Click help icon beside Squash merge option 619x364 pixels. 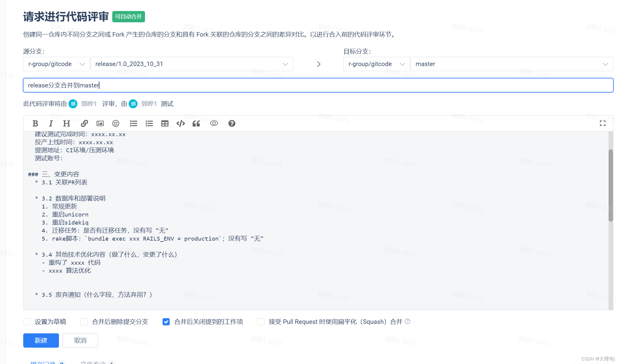tap(408, 321)
